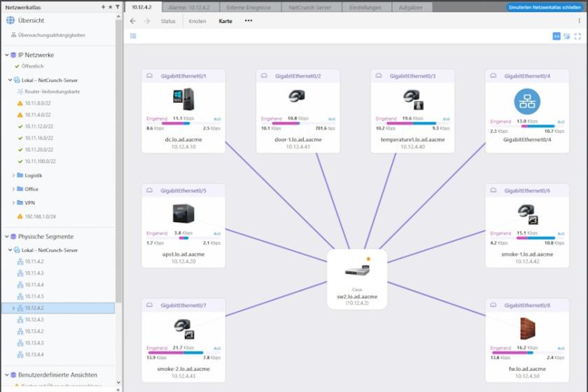Screen dimensions: 588x392
Task: Open the horizontal three-dot menu next to Karte
Action: 248,20
